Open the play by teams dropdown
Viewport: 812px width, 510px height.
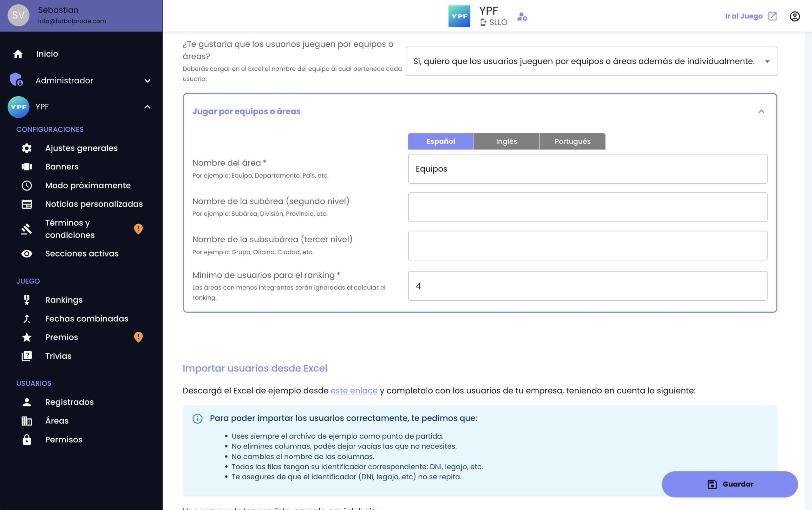(x=591, y=61)
